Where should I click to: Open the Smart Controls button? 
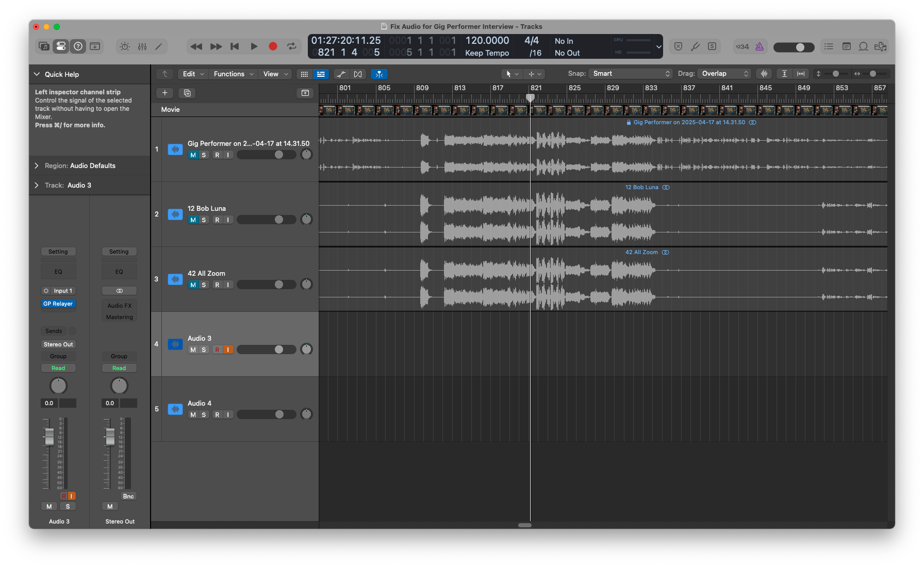[x=125, y=46]
